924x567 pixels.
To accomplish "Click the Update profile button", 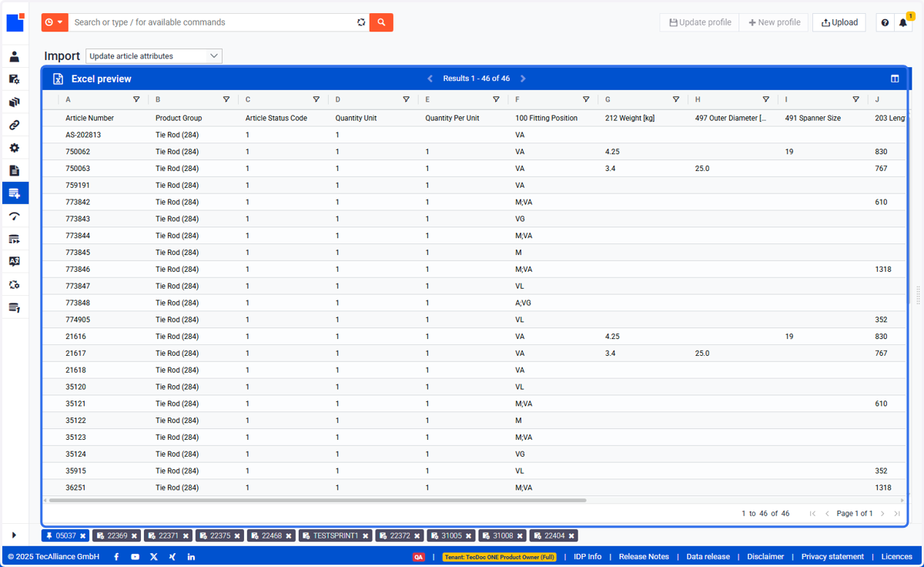I will coord(699,22).
